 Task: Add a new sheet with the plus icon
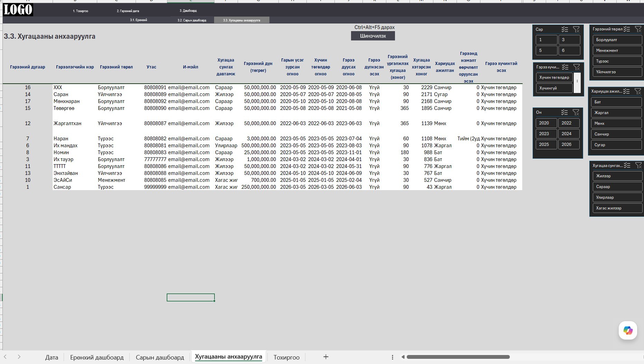326,357
